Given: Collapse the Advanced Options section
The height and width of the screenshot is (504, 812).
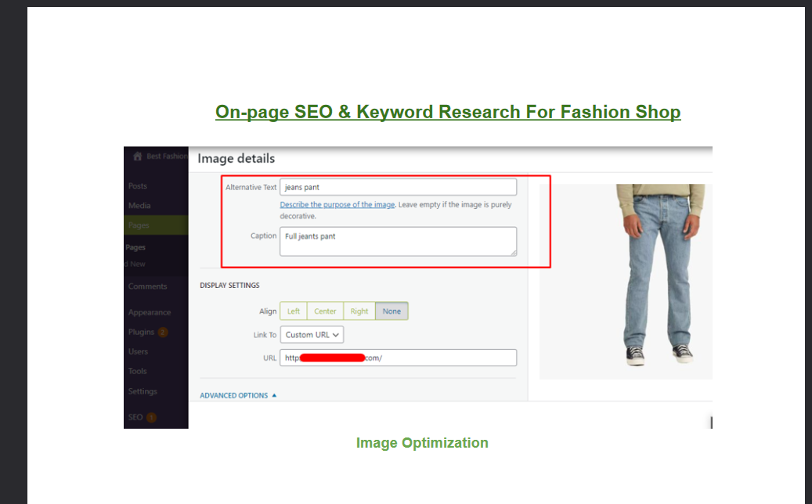Looking at the screenshot, I should pos(238,396).
